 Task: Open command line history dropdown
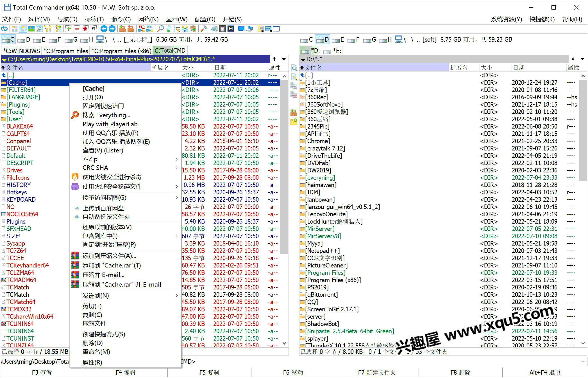point(583,362)
